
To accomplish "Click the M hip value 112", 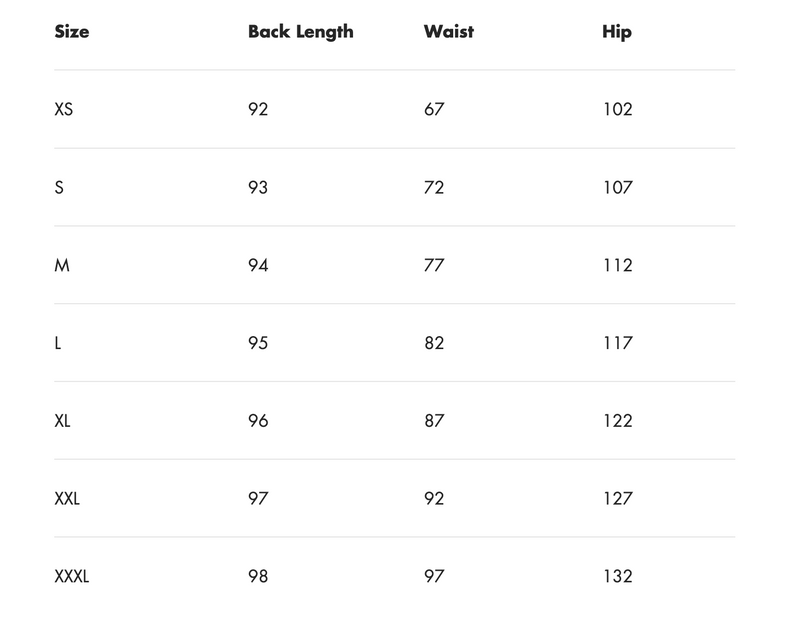I will click(618, 265).
